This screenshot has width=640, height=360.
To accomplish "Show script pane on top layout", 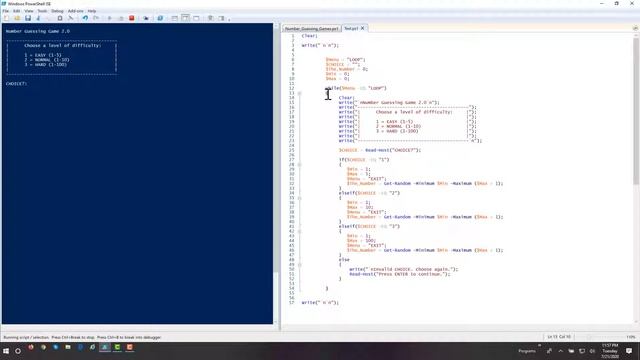I will coord(174,18).
